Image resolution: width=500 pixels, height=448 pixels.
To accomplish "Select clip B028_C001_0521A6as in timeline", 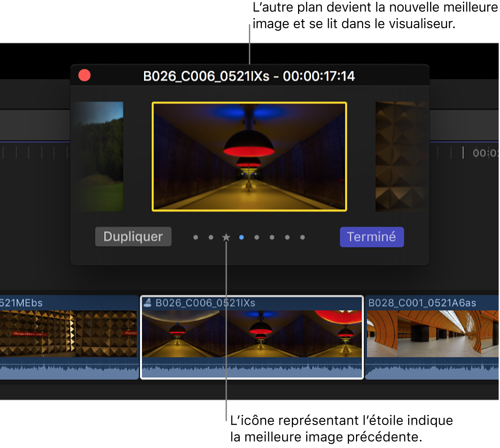I will pos(433,337).
